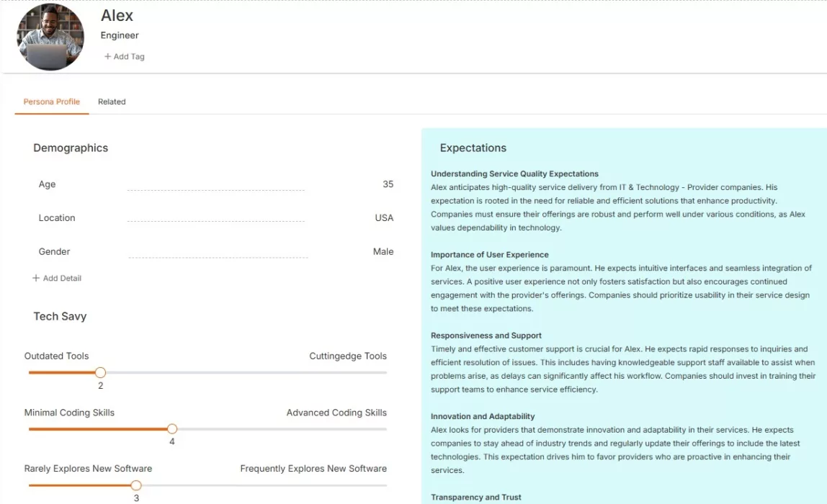Click the Demographics section heading
The width and height of the screenshot is (827, 504).
(71, 148)
